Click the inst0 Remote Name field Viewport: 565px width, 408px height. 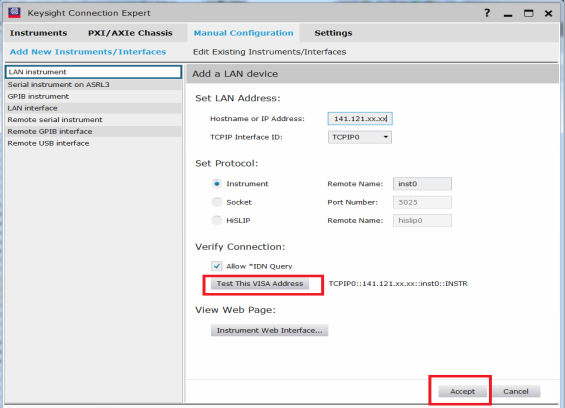click(422, 184)
